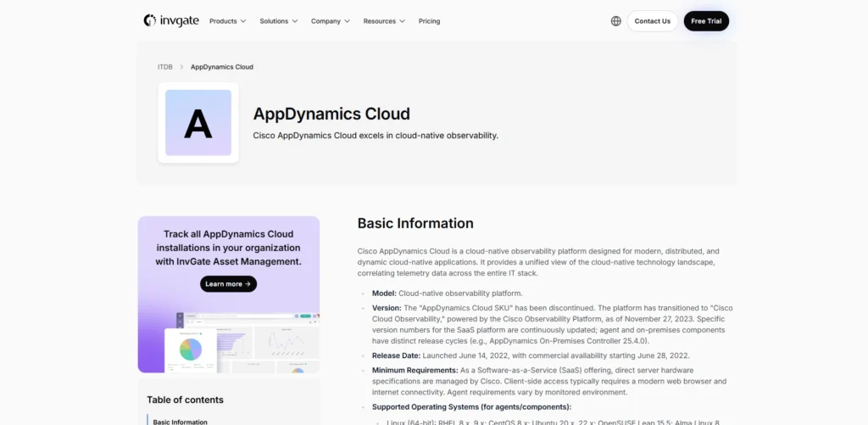The image size is (868, 425).
Task: Click the Table of contents heading
Action: (x=185, y=400)
